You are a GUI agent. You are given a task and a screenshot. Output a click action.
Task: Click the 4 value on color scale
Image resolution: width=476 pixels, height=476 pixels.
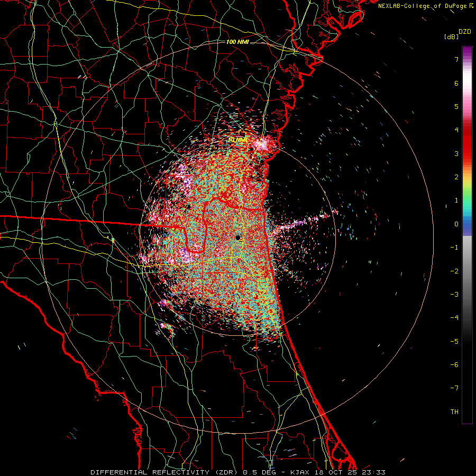[456, 130]
